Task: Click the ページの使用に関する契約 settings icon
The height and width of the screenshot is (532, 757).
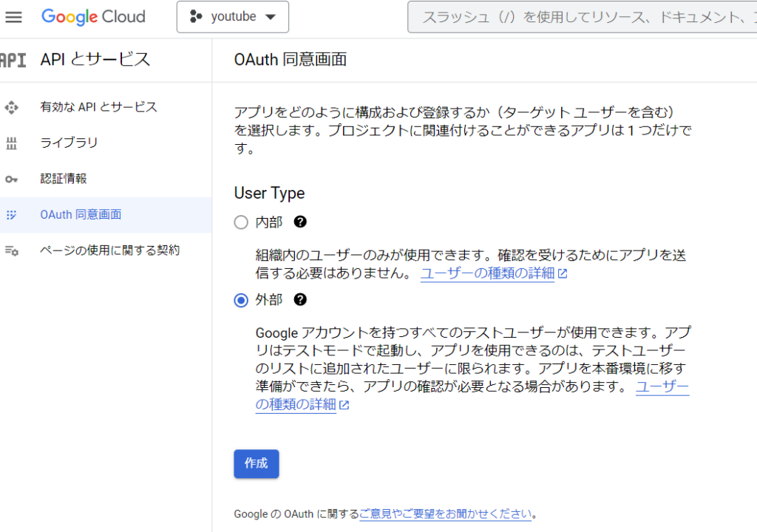Action: pyautogui.click(x=11, y=250)
